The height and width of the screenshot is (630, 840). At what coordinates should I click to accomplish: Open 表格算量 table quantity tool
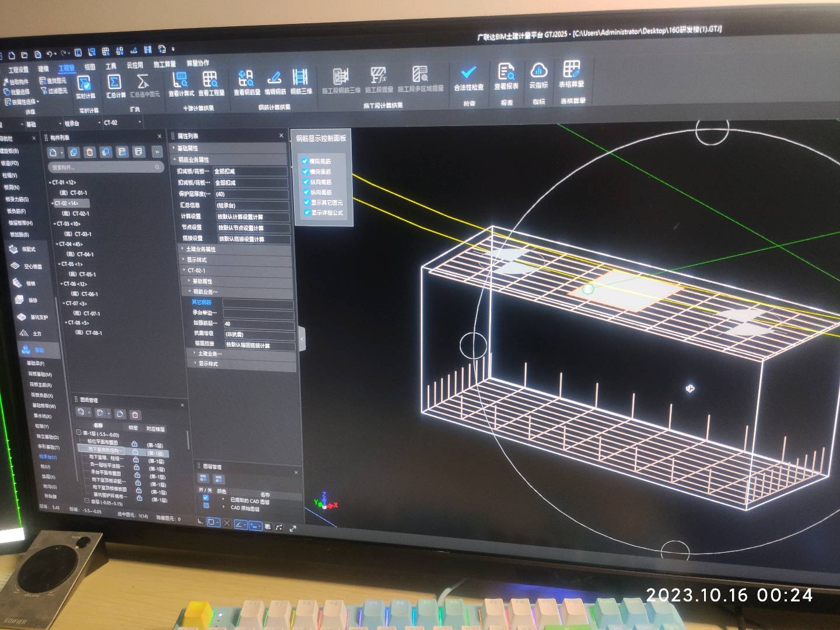pyautogui.click(x=571, y=75)
